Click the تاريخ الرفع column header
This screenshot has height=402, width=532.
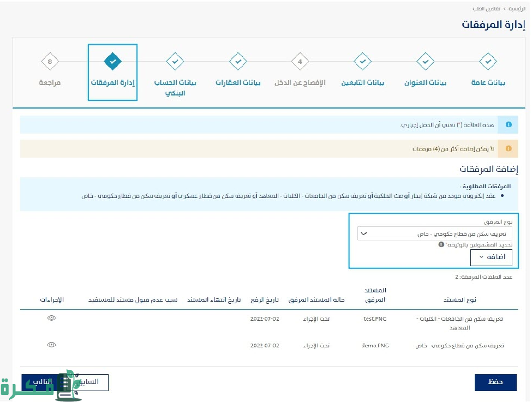(x=265, y=299)
